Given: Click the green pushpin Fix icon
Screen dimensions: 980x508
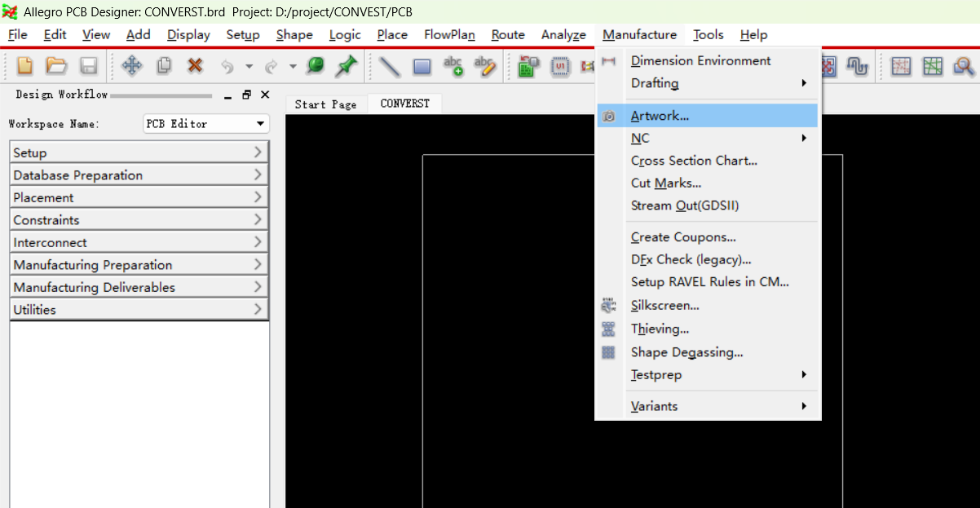Looking at the screenshot, I should pos(347,66).
